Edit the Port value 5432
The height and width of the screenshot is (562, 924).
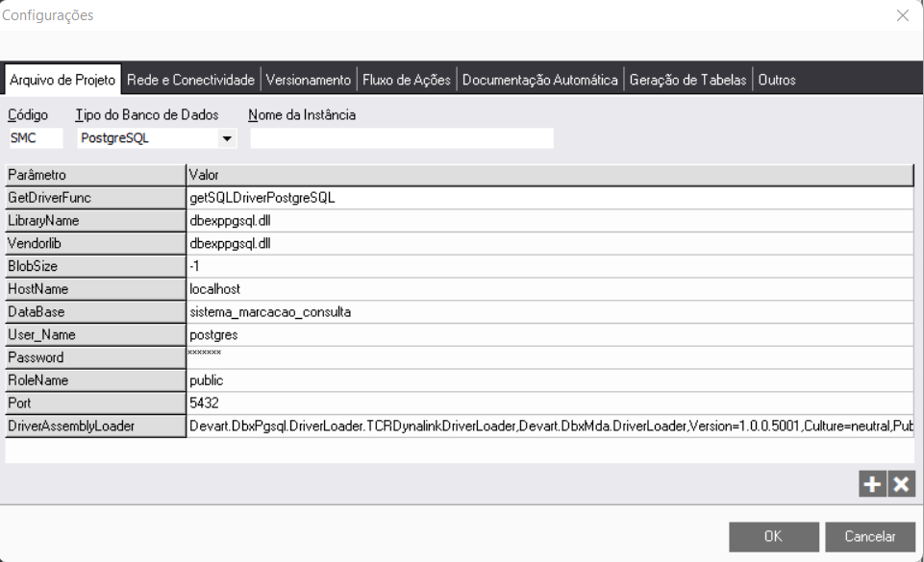point(548,403)
